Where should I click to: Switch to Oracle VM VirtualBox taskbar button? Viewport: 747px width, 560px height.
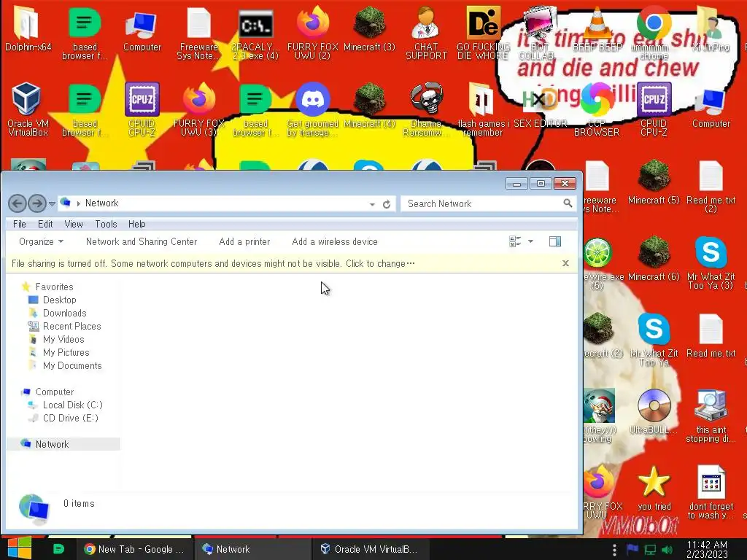tap(371, 549)
